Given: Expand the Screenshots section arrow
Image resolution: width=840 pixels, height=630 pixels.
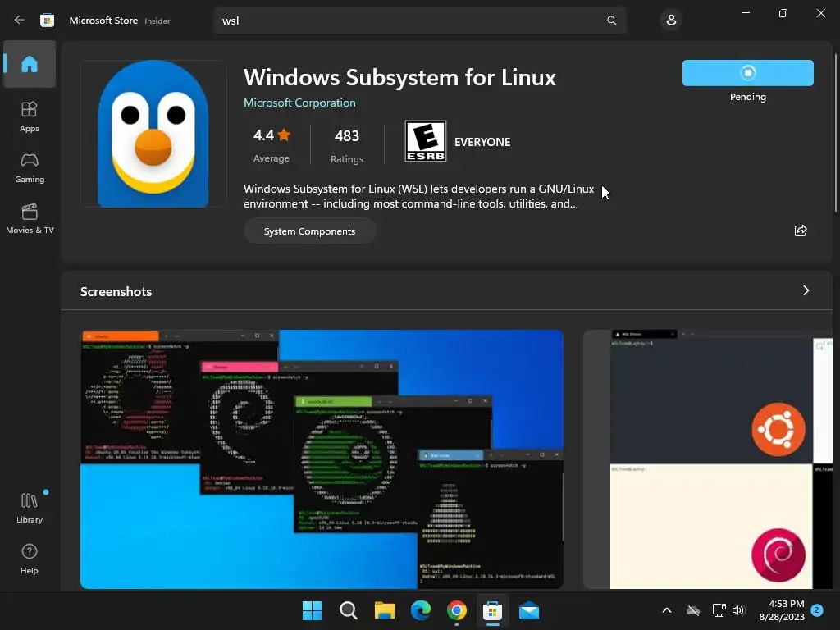Looking at the screenshot, I should [806, 290].
